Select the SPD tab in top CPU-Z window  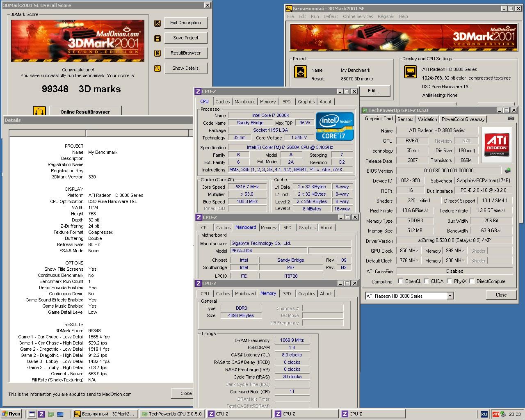287,102
